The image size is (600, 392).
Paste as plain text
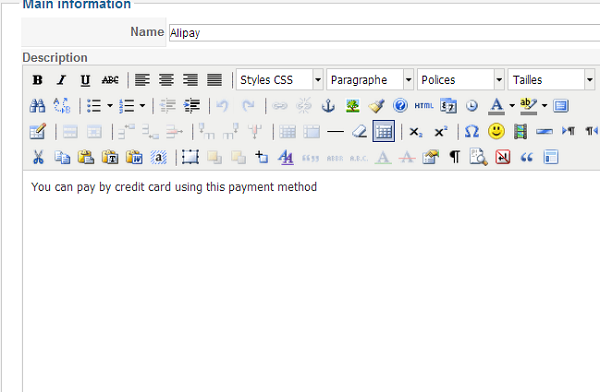coord(110,157)
